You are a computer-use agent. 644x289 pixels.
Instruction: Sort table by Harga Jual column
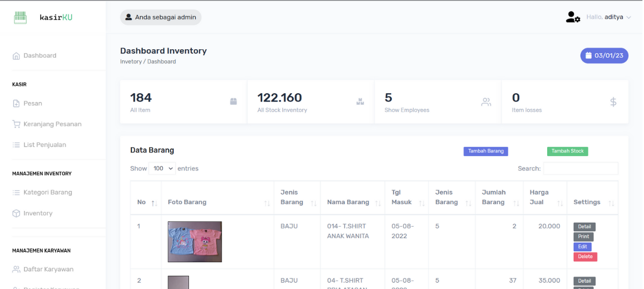[x=560, y=203]
